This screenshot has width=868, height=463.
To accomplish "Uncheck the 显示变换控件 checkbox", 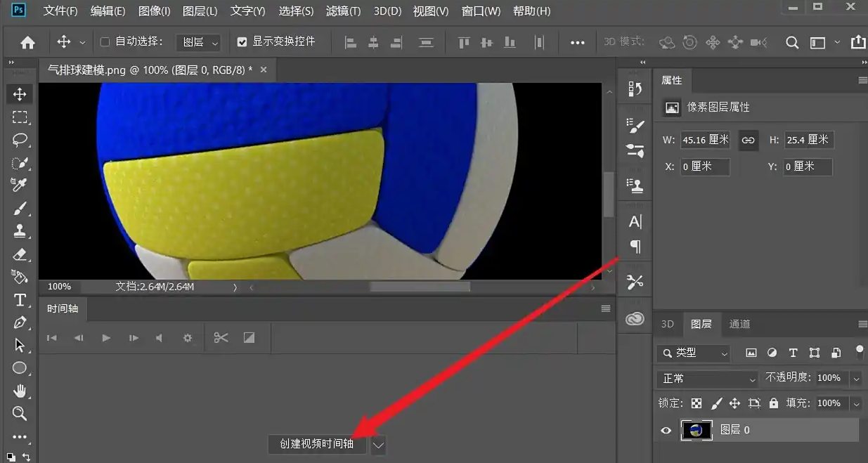I will (x=242, y=42).
